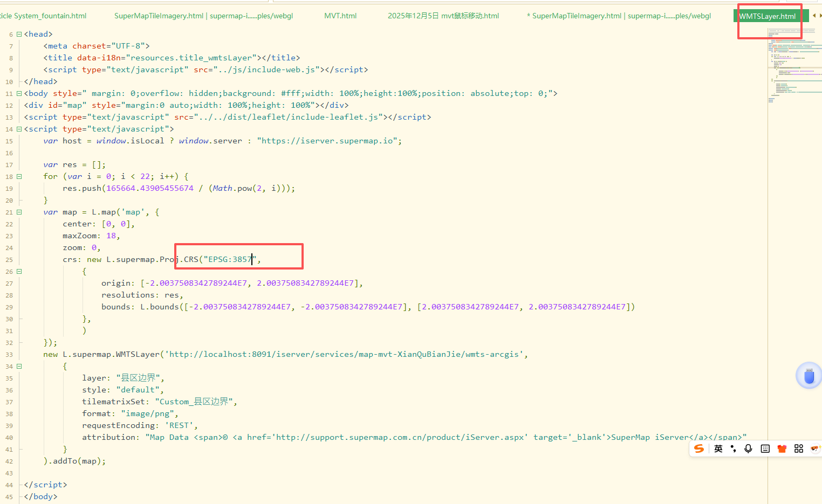Open the IME soft keyboard
The height and width of the screenshot is (504, 822).
click(765, 448)
